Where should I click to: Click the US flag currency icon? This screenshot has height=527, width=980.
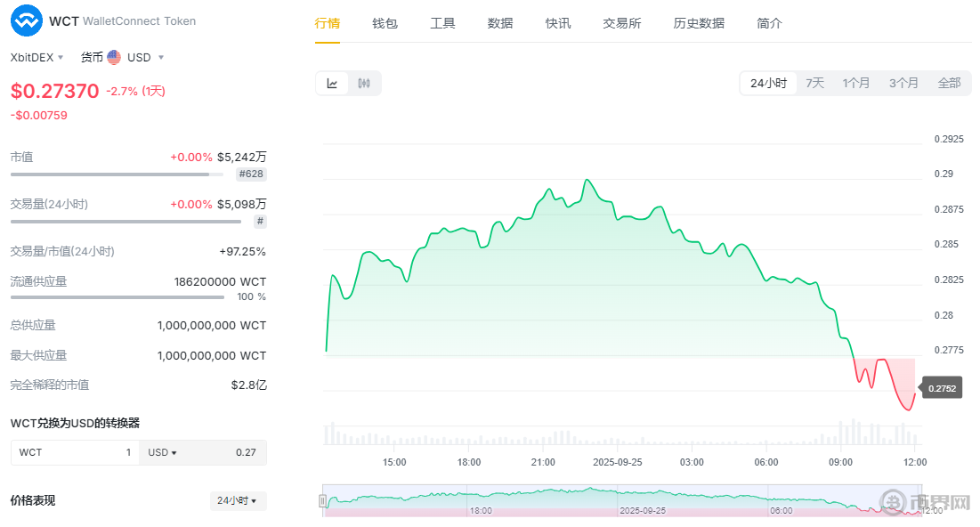pyautogui.click(x=114, y=57)
